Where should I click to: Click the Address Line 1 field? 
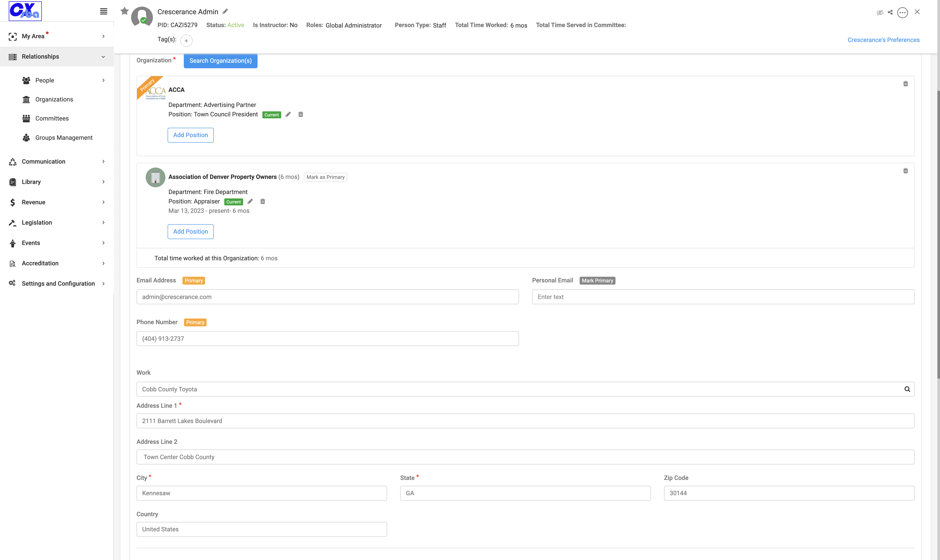pos(525,421)
